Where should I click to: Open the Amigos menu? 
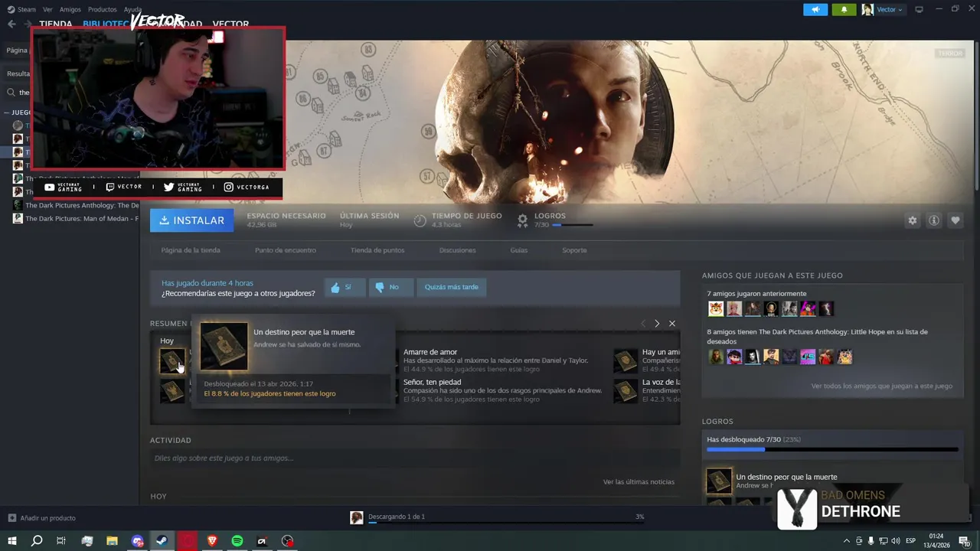click(70, 9)
